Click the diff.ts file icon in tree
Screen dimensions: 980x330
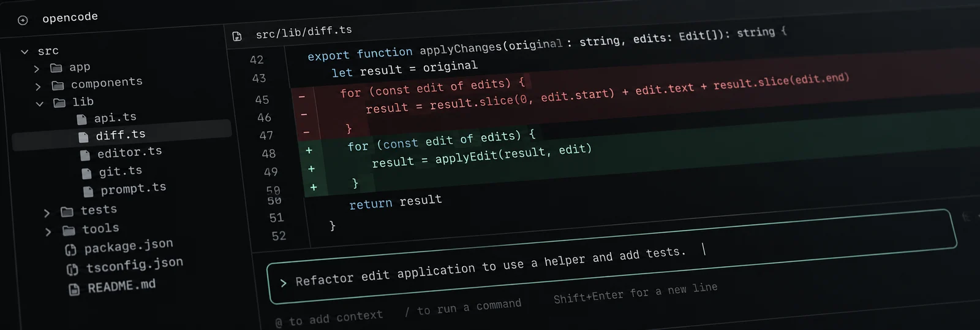coord(83,137)
